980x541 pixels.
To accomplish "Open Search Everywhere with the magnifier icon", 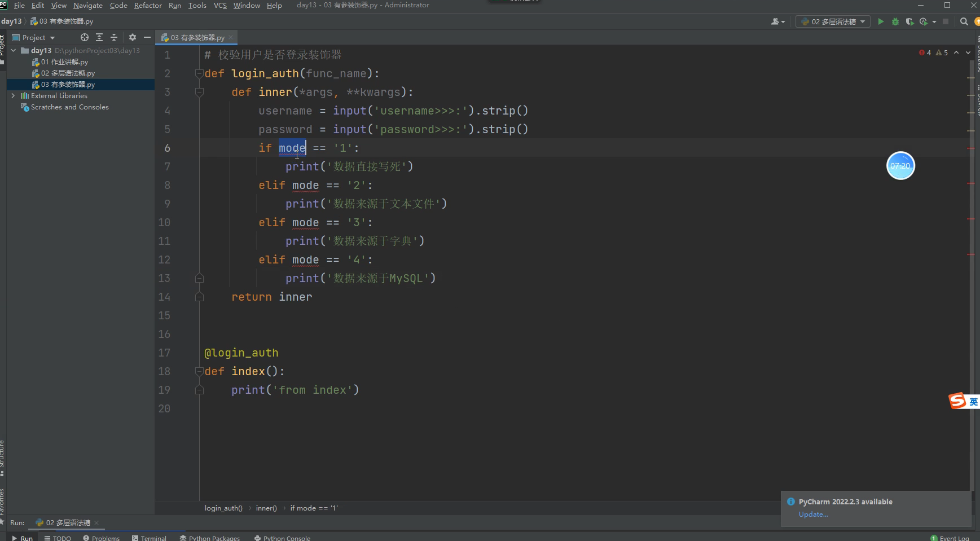I will point(964,21).
